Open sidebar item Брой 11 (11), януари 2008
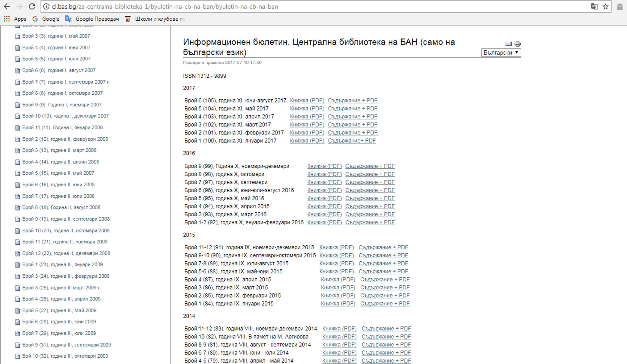627x364 pixels. 62,127
